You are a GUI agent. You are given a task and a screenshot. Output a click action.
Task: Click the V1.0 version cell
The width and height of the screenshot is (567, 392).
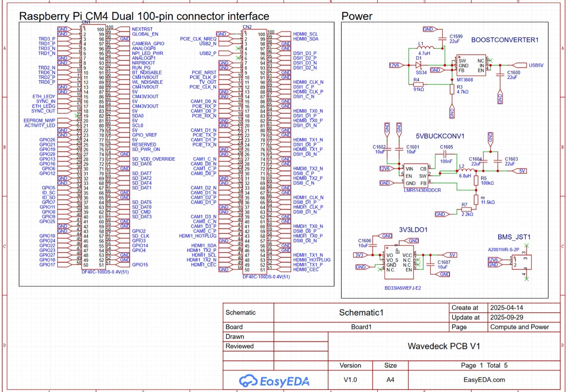(x=350, y=380)
